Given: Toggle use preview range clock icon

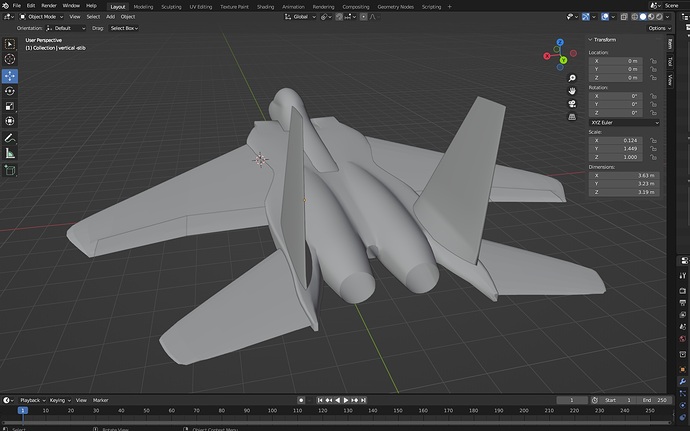Looking at the screenshot, I should tap(595, 400).
